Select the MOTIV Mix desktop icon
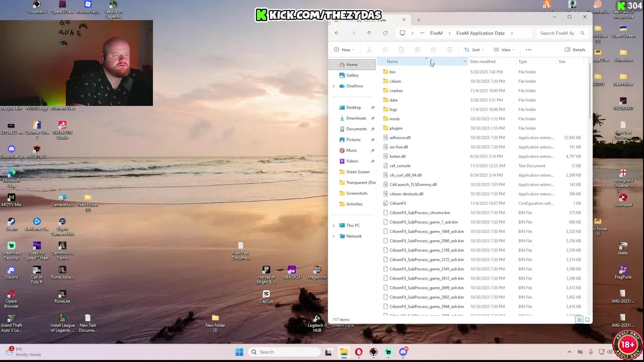 (x=11, y=200)
